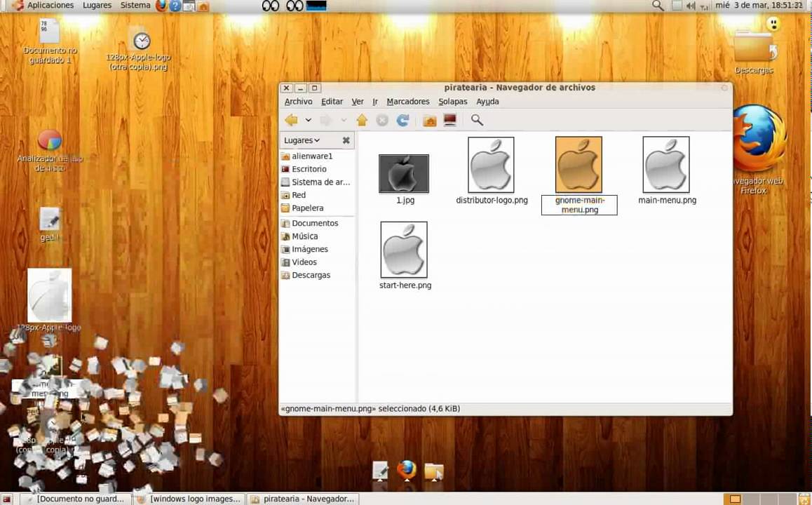Open the Lugares panel menu
The width and height of the screenshot is (812, 505).
[x=97, y=5]
